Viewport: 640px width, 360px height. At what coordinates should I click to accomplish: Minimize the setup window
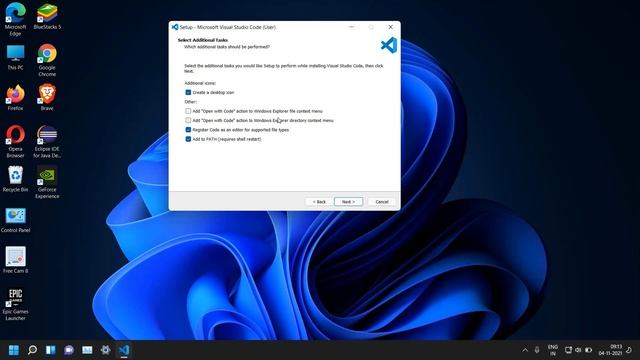pos(351,27)
